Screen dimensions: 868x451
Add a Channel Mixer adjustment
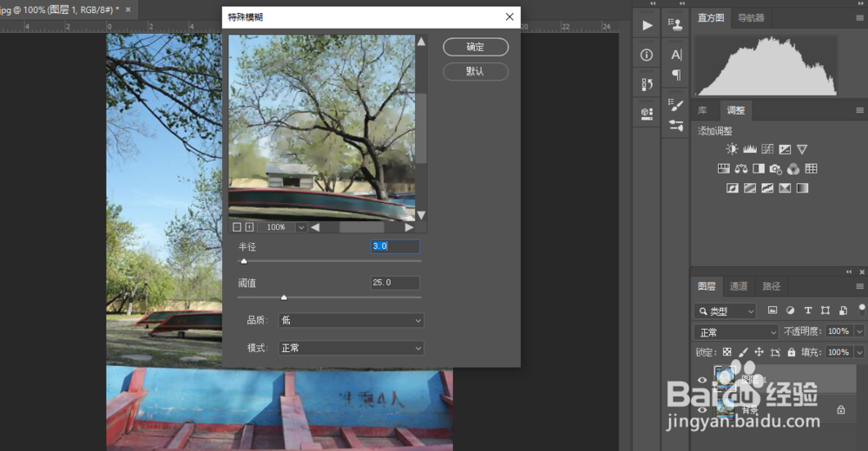click(793, 169)
